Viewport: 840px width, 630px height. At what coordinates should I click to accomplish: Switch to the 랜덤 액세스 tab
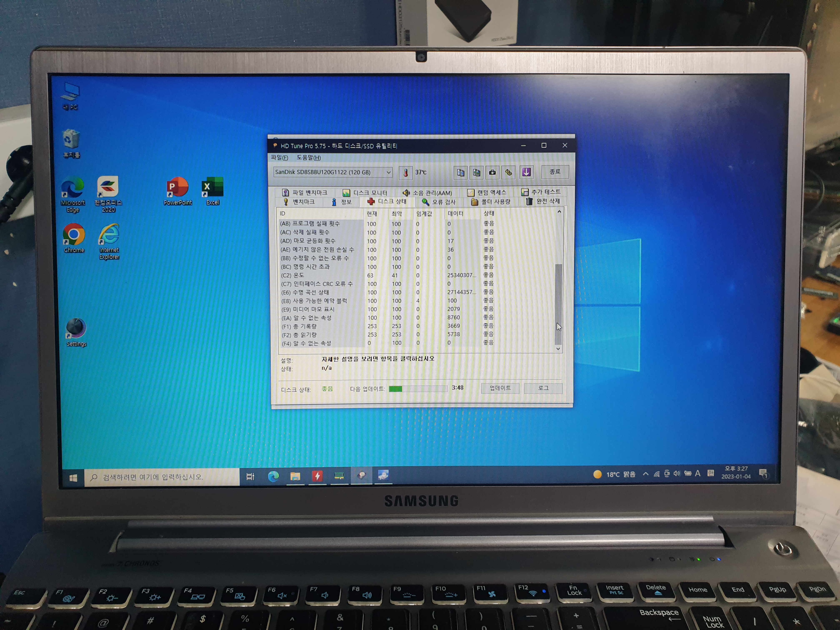tap(486, 192)
